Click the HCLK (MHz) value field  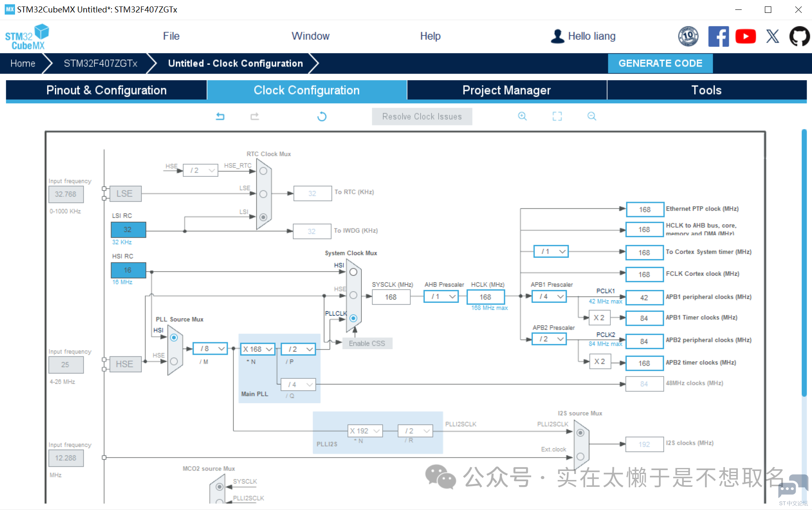coord(485,297)
